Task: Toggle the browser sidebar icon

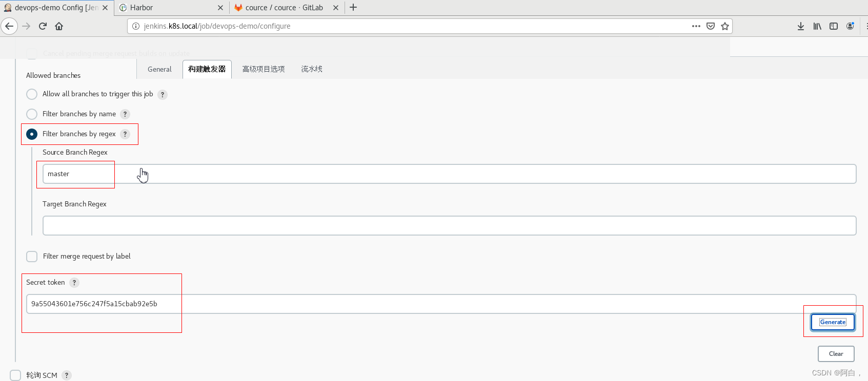Action: (834, 26)
